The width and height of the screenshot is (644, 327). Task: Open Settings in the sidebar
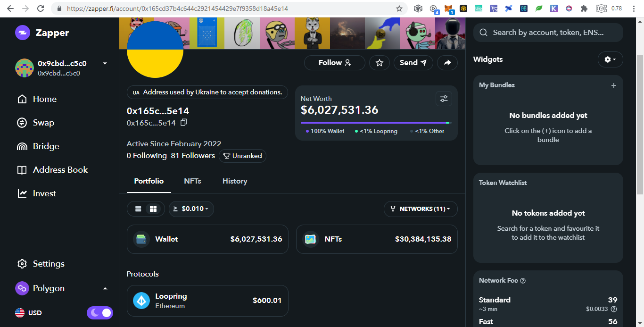41,264
